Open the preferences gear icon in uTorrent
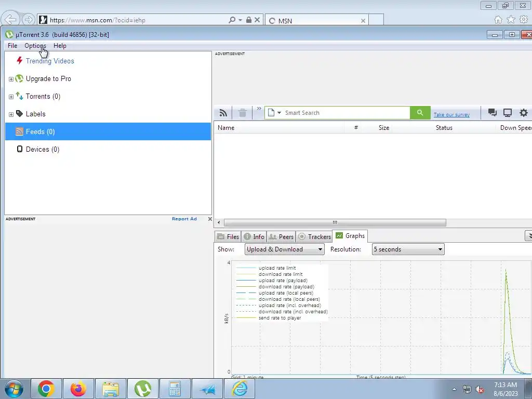This screenshot has height=399, width=532. [524, 113]
